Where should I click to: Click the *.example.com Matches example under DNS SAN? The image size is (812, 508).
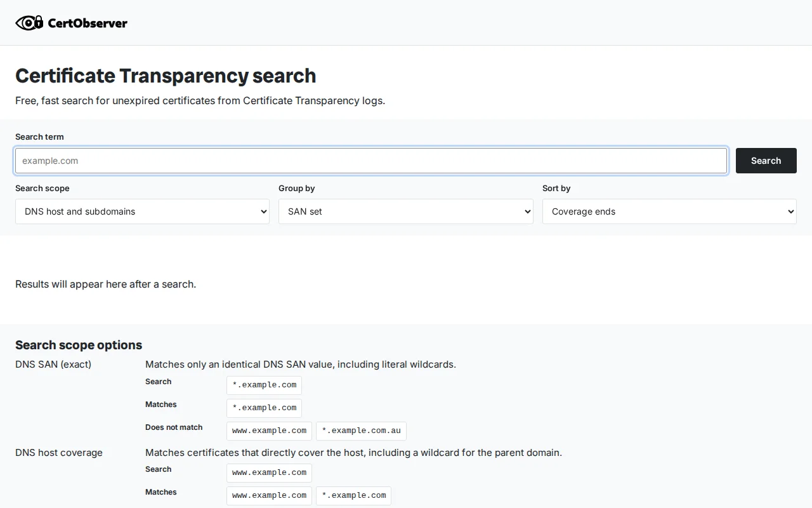[264, 408]
